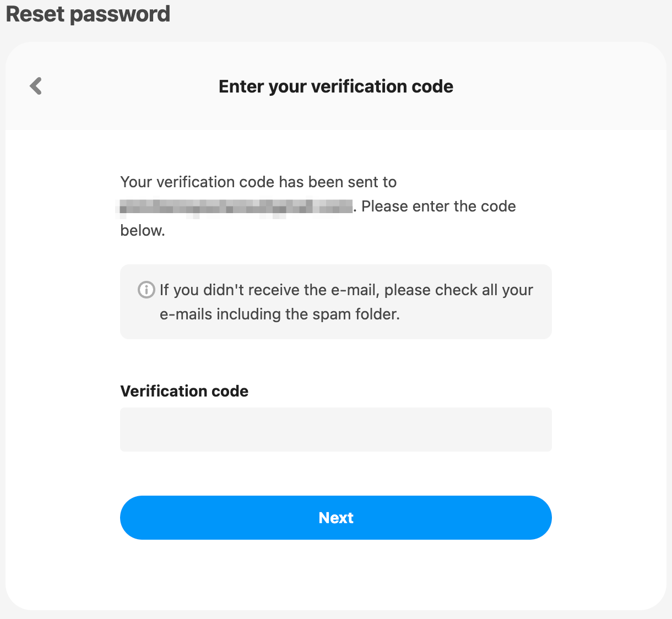Click 'e-mails including the spam folder' line

(x=280, y=314)
